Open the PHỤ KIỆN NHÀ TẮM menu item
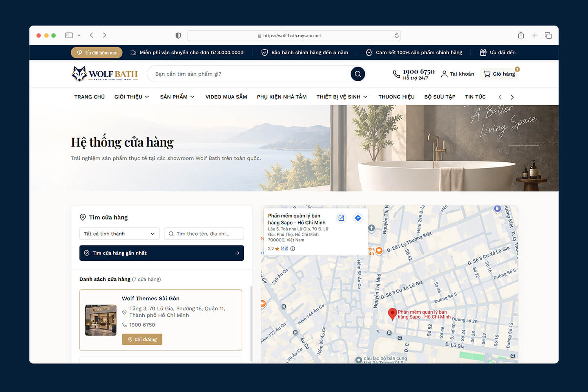The height and width of the screenshot is (392, 588). click(x=282, y=97)
